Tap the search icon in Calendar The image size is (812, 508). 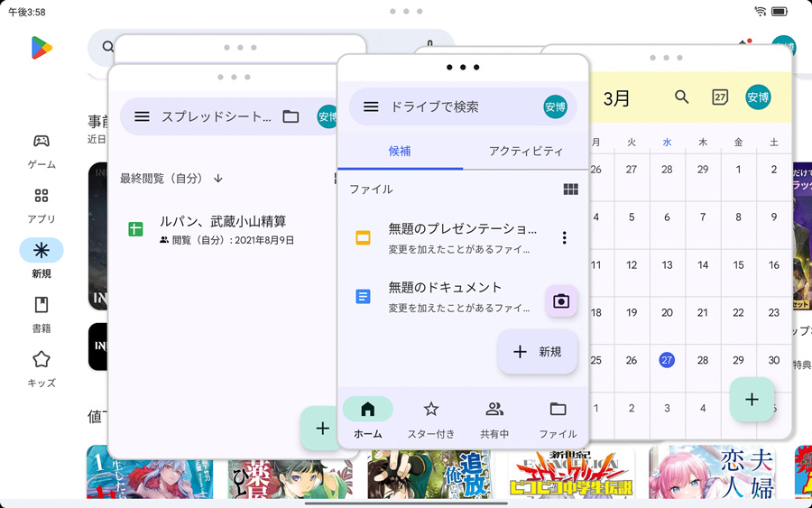coord(681,97)
